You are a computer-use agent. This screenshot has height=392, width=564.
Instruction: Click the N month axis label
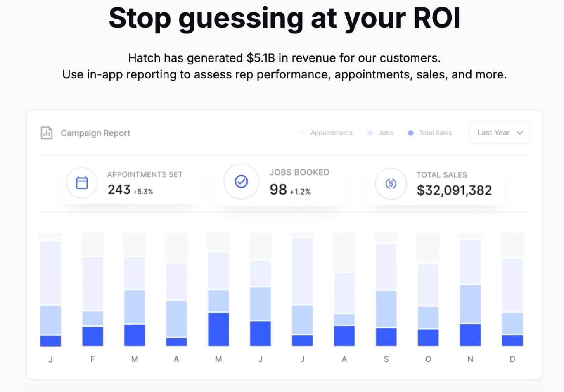tap(470, 359)
